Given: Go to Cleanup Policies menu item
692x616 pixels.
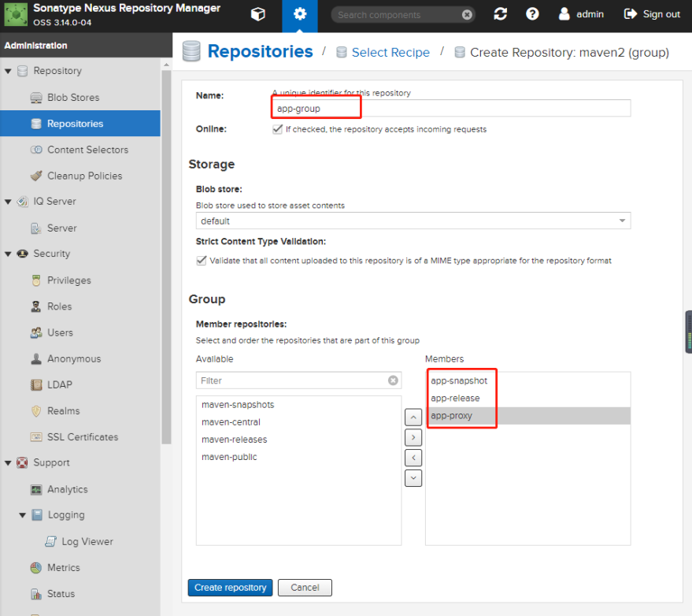Looking at the screenshot, I should coord(84,176).
